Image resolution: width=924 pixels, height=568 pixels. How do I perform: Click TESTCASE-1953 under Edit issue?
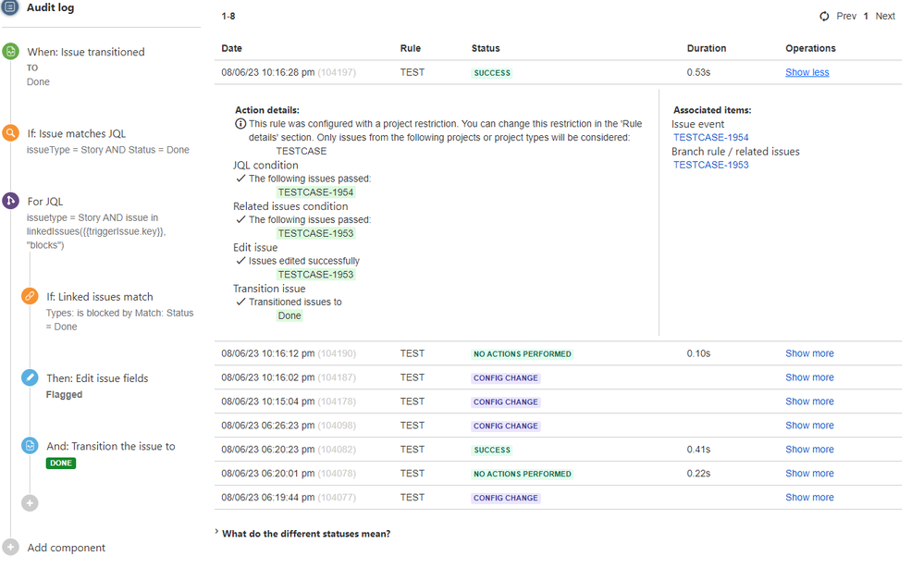tap(315, 275)
